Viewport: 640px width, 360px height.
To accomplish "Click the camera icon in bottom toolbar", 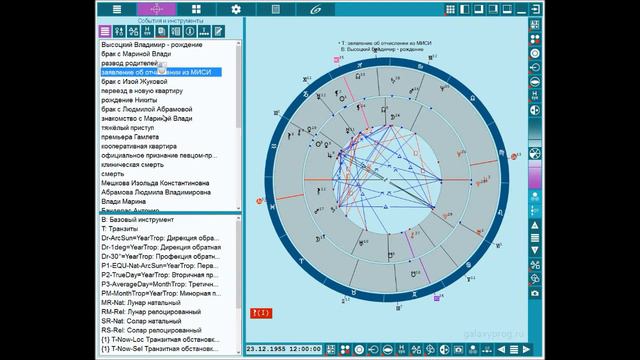I will [458, 349].
